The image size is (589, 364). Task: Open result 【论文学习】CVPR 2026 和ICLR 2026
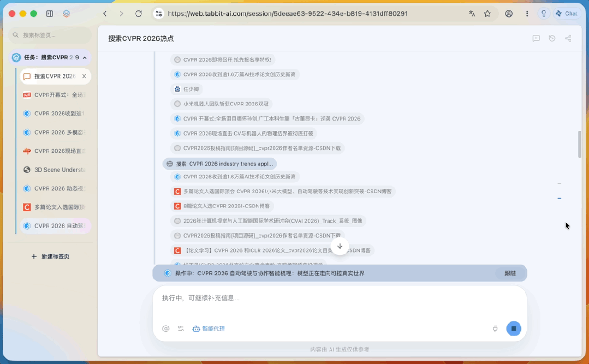click(272, 250)
